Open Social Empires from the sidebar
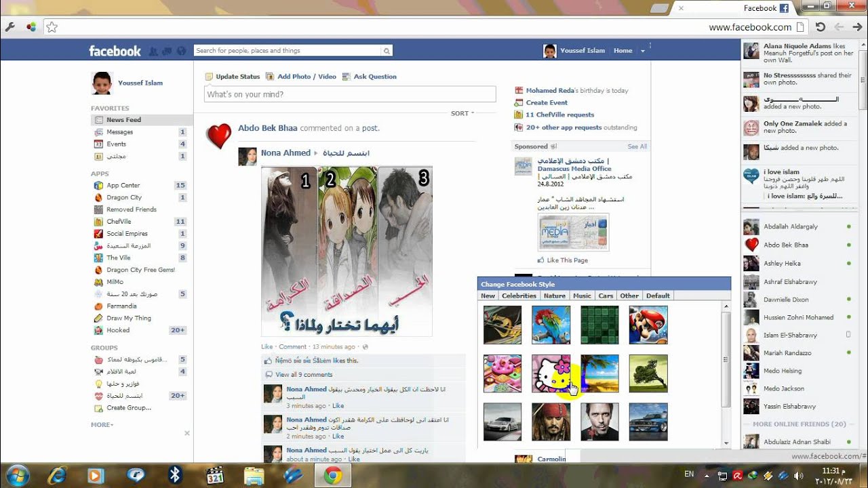This screenshot has width=868, height=488. click(127, 234)
